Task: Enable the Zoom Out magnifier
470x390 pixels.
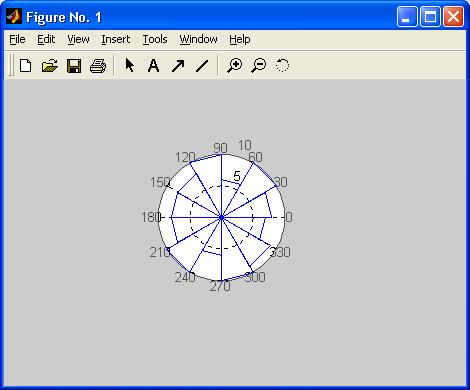Action: 259,65
